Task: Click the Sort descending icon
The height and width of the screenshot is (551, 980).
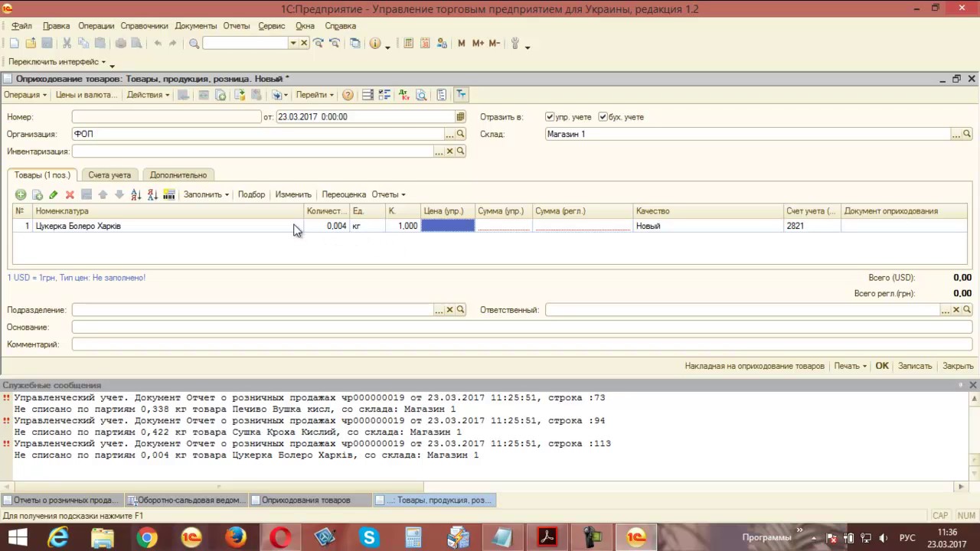Action: (152, 194)
